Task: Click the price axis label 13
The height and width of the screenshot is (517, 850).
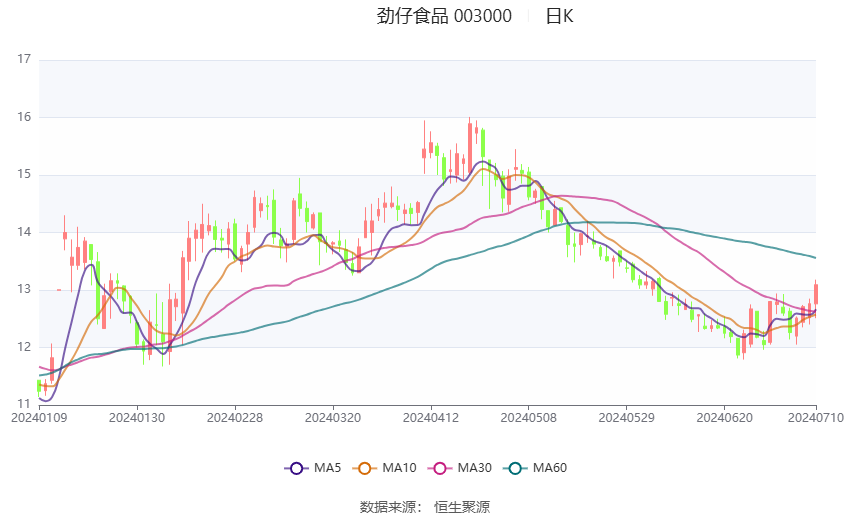Action: point(24,289)
